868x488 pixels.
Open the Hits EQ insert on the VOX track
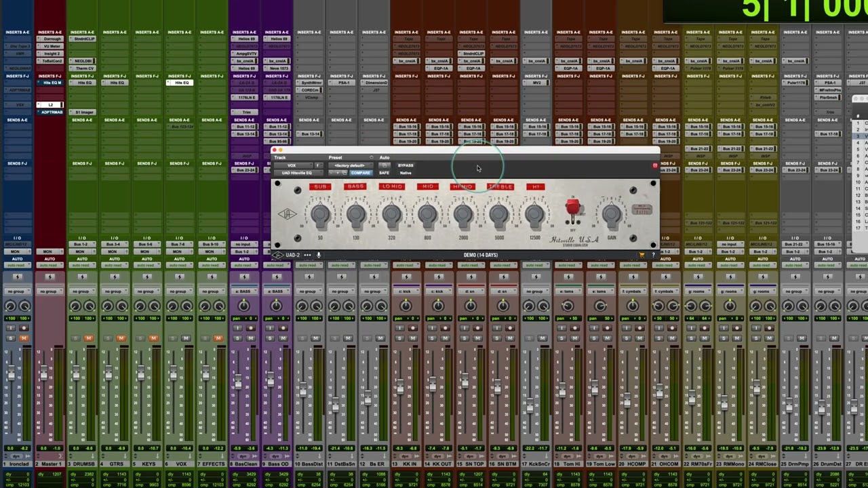coord(180,83)
